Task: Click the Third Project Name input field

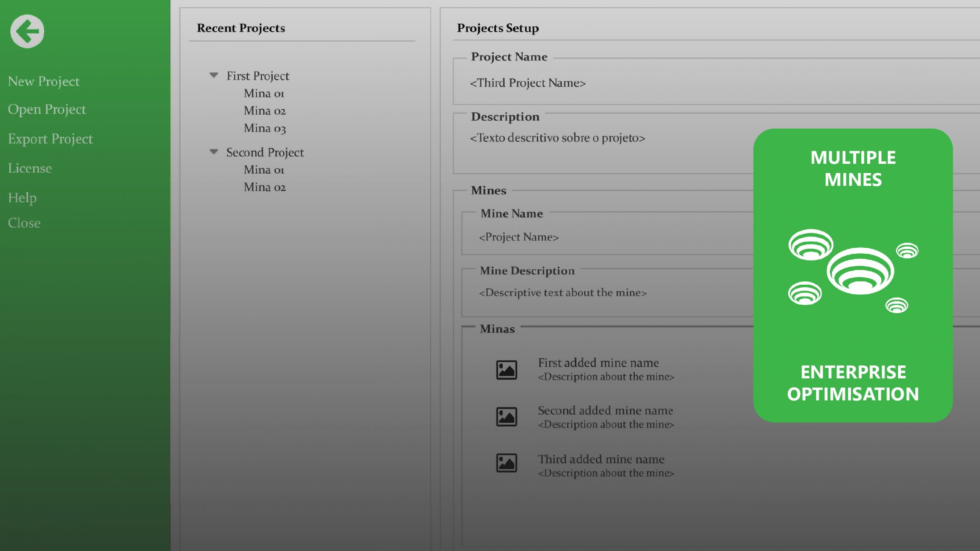Action: tap(528, 83)
